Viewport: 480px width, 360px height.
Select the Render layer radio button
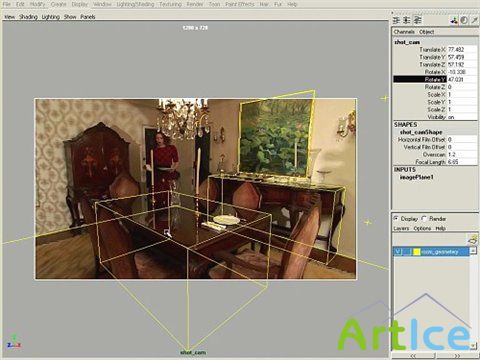click(x=424, y=219)
